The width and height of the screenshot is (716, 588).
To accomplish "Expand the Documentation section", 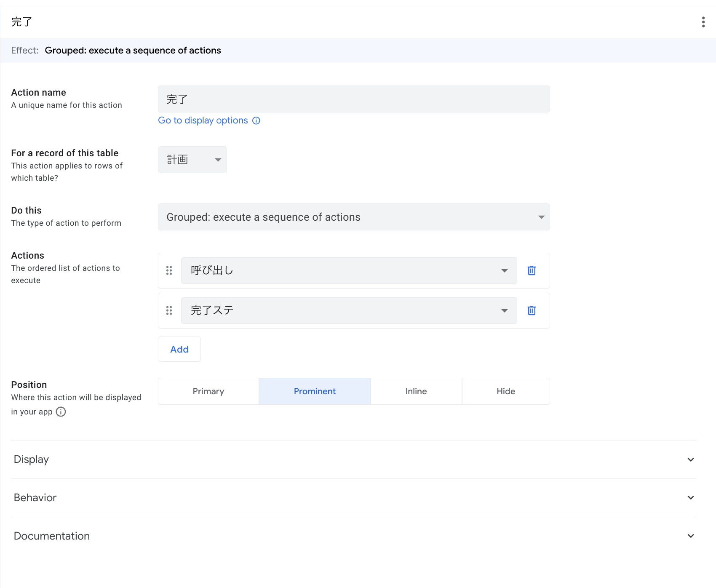I will [354, 536].
